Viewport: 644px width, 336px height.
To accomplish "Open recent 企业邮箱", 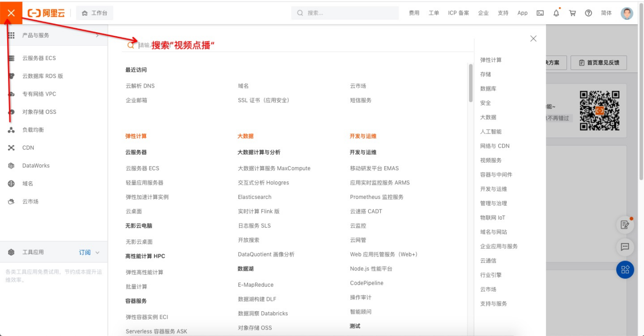I will coord(136,100).
